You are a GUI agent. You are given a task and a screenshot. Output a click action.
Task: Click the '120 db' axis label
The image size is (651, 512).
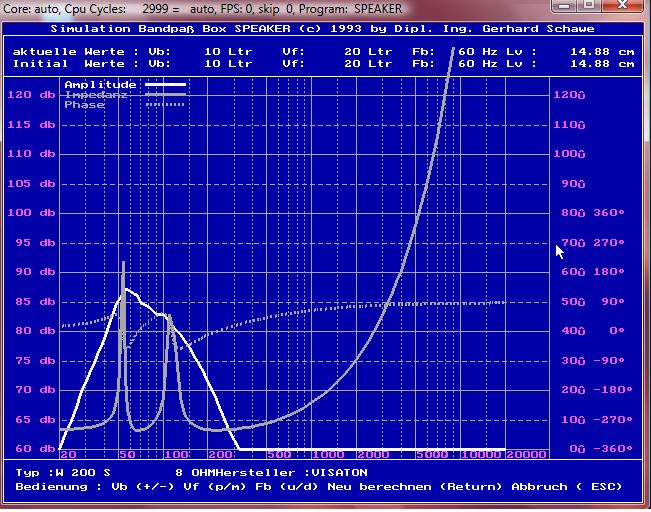[32, 95]
